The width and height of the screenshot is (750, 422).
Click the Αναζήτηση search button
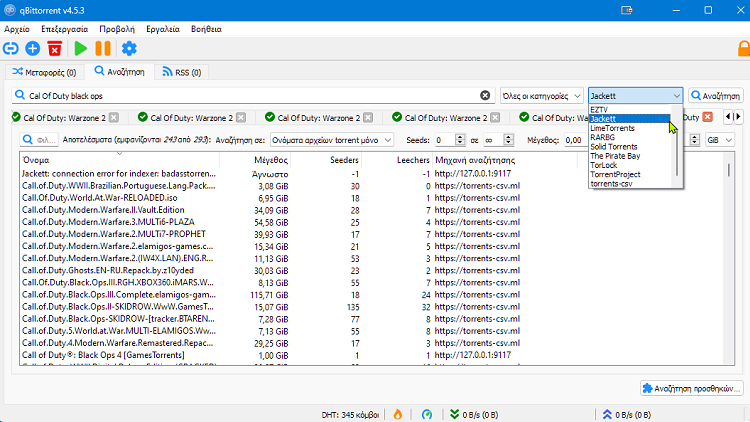716,96
